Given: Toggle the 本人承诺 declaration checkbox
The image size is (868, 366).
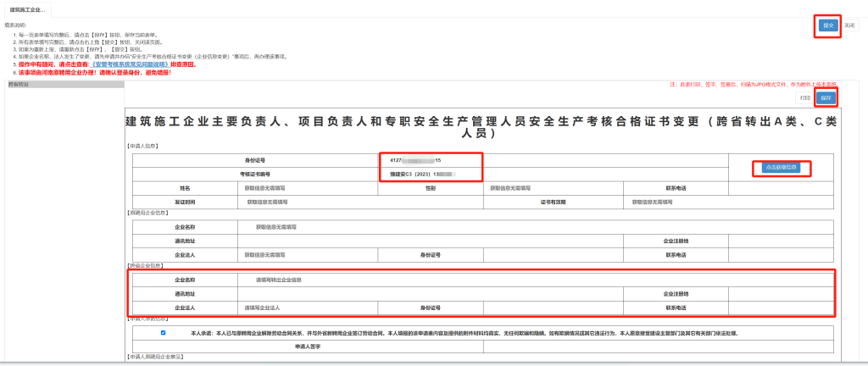Looking at the screenshot, I should tap(163, 333).
